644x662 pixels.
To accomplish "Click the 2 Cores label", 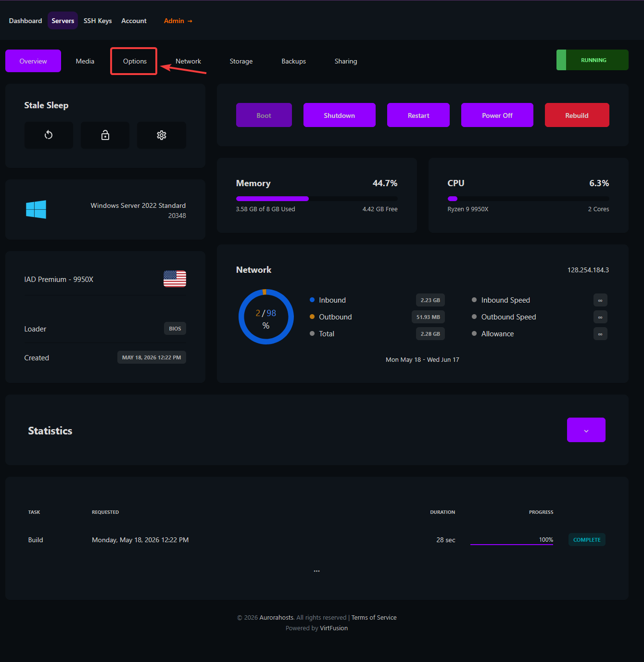I will pyautogui.click(x=599, y=209).
